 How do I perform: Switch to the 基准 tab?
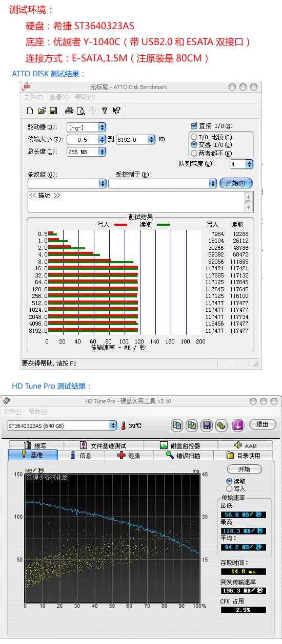[33, 455]
